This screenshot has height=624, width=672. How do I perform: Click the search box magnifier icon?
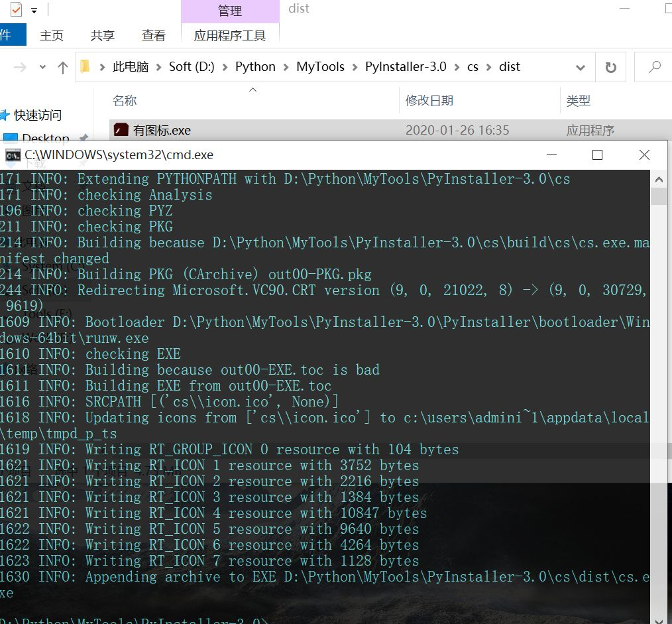(654, 67)
